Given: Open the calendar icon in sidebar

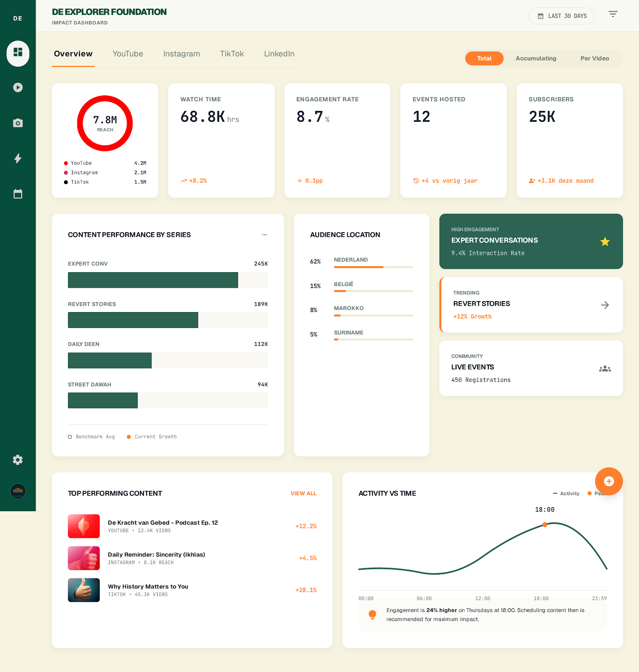Looking at the screenshot, I should tap(18, 194).
